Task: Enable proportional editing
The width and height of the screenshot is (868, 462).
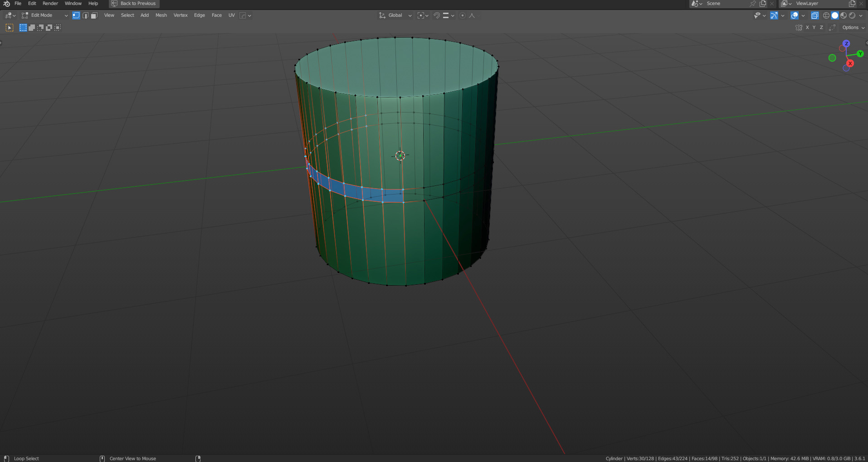Action: point(462,15)
